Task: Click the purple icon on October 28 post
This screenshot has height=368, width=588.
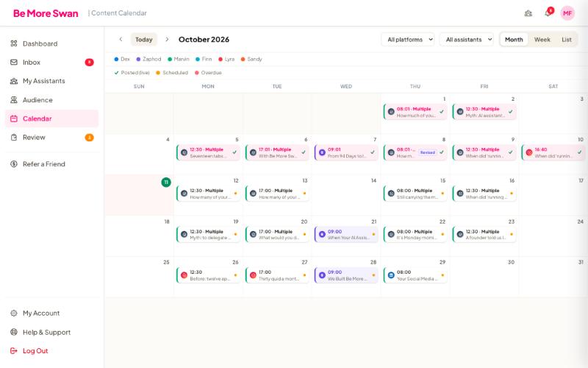Action: (322, 275)
